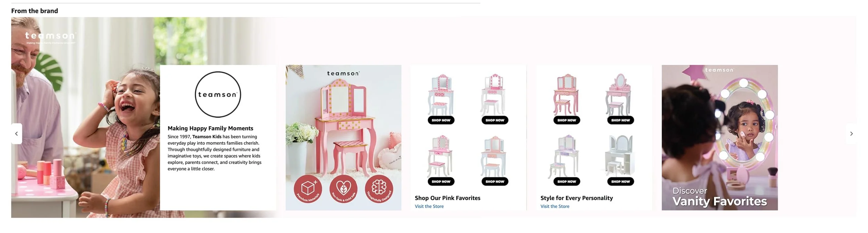Click the previous carousel arrow
Screen dimensions: 868x233
(x=16, y=134)
